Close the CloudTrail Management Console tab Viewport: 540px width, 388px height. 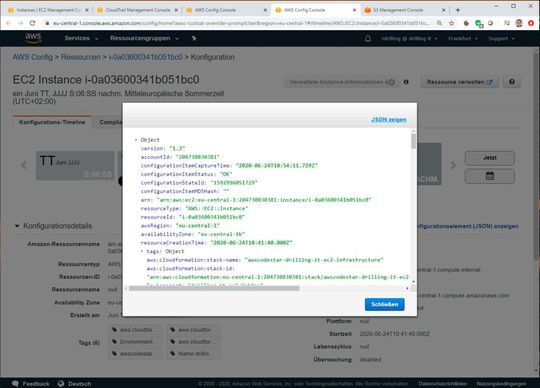pos(176,10)
